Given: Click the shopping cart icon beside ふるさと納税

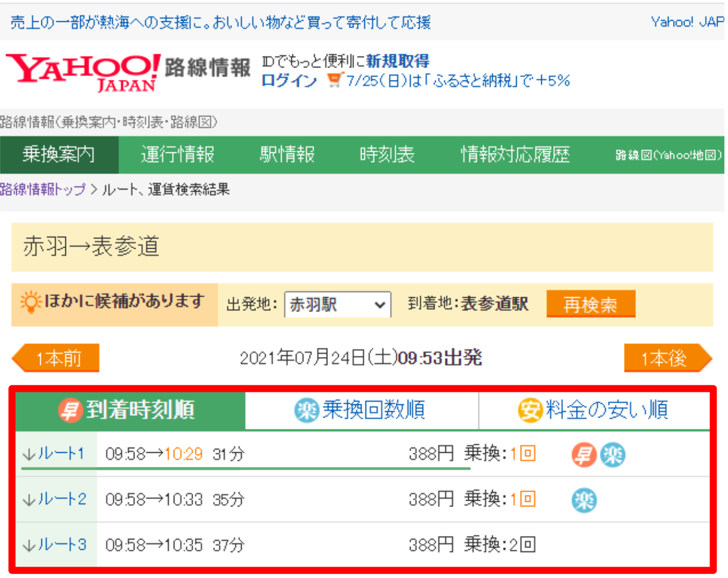Looking at the screenshot, I should tap(334, 81).
